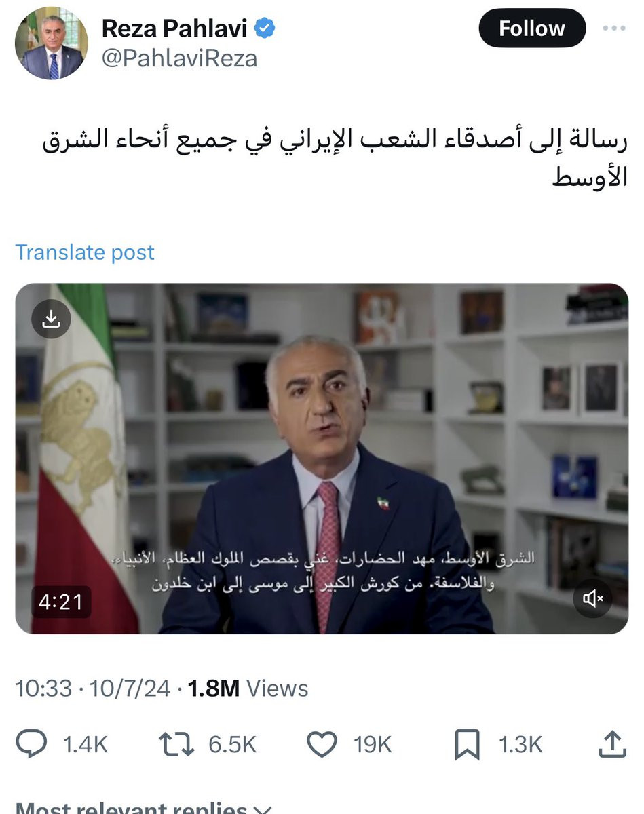Viewport: 644px width, 814px height.
Task: Open Reza Pahlavi's profile picture
Action: click(52, 43)
